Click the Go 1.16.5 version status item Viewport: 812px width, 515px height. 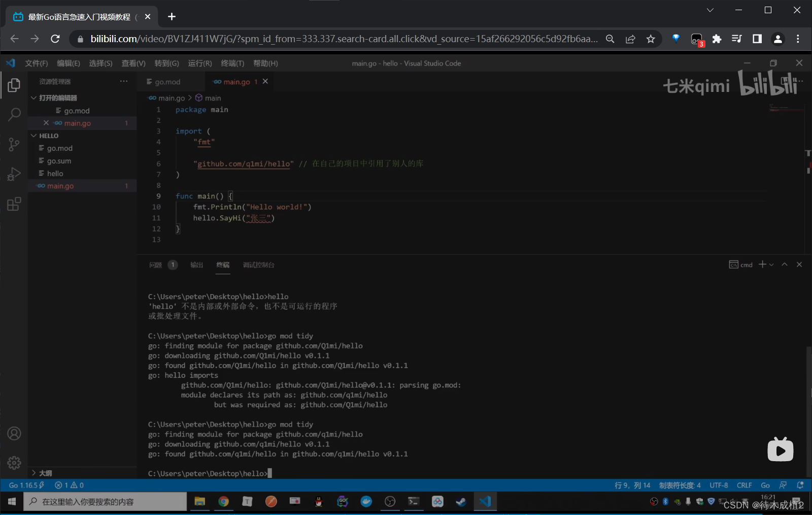click(26, 485)
